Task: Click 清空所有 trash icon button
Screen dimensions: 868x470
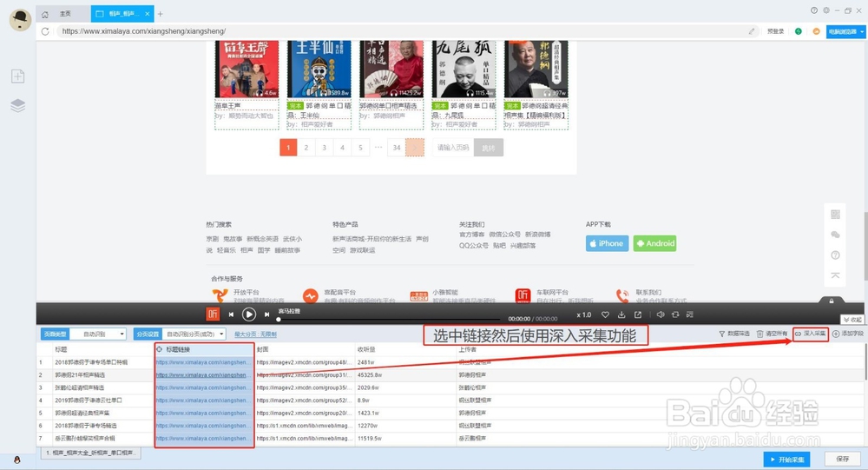Action: [x=772, y=334]
